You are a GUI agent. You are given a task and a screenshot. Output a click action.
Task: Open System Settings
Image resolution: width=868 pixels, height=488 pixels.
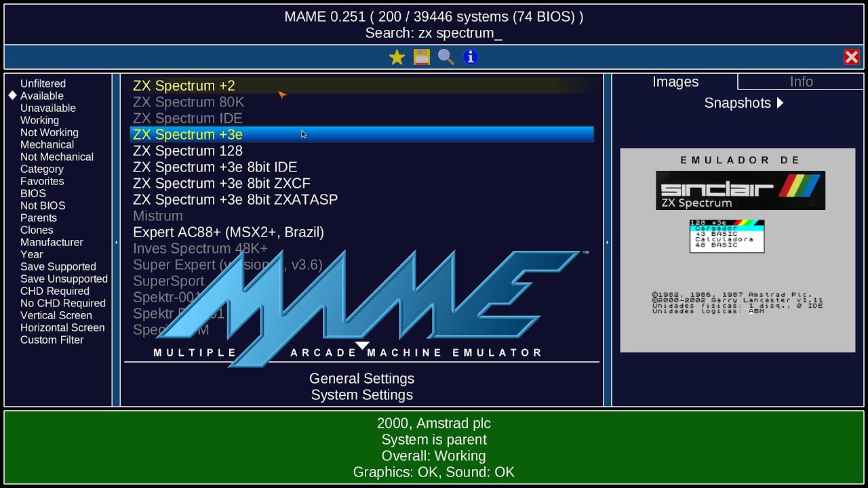[x=361, y=394]
